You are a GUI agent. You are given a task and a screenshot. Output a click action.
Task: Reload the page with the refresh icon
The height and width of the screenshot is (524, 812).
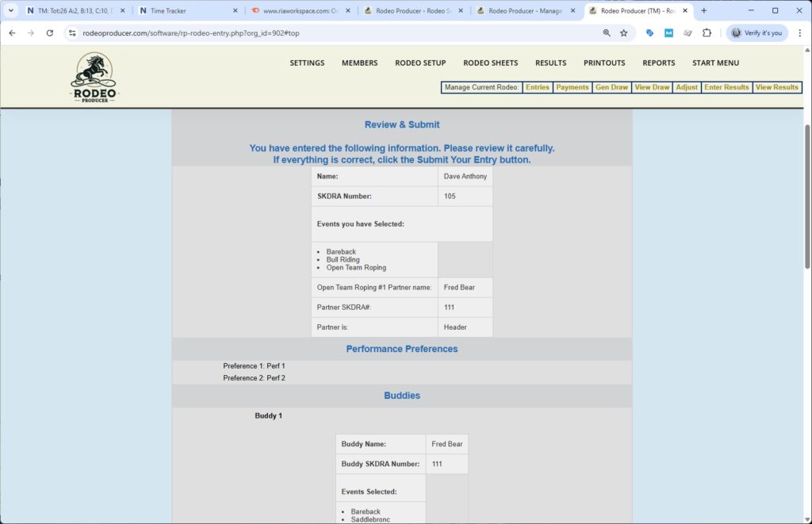pyautogui.click(x=49, y=34)
